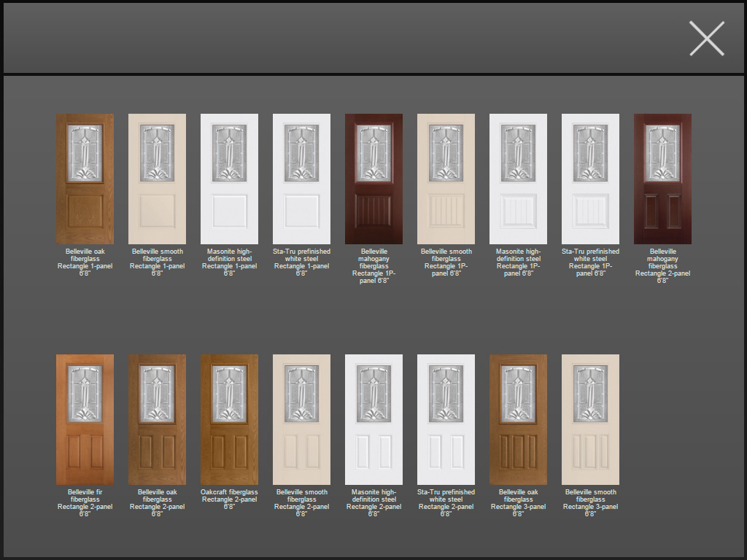Screen dimensions: 747x560
Task: Pick the Masonite high-definition steel 1P-panel door image
Action: tap(519, 179)
